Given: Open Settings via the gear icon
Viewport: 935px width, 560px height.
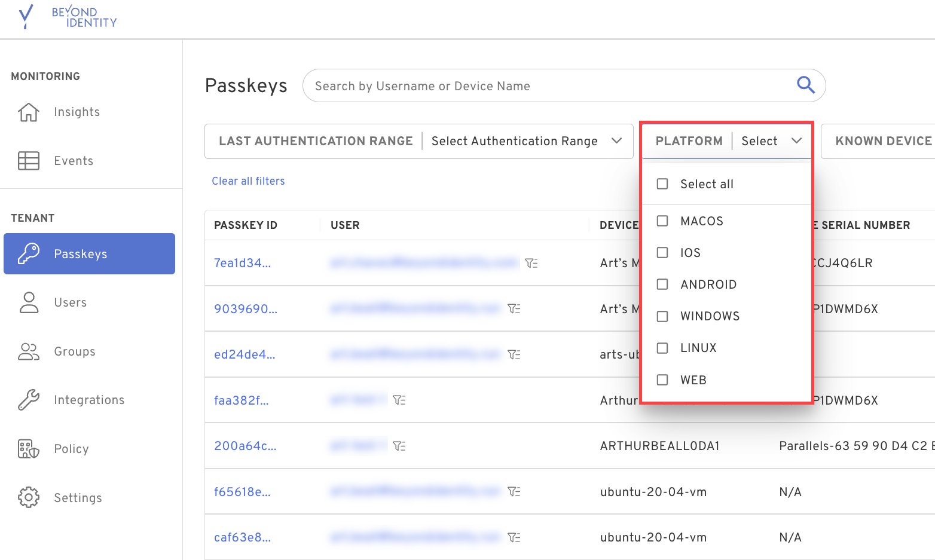Looking at the screenshot, I should (x=28, y=497).
